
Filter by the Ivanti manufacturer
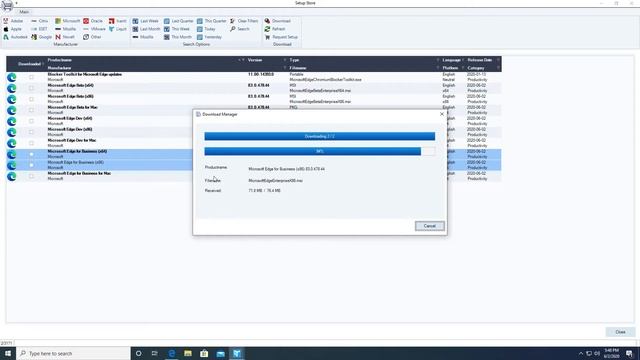pyautogui.click(x=118, y=21)
